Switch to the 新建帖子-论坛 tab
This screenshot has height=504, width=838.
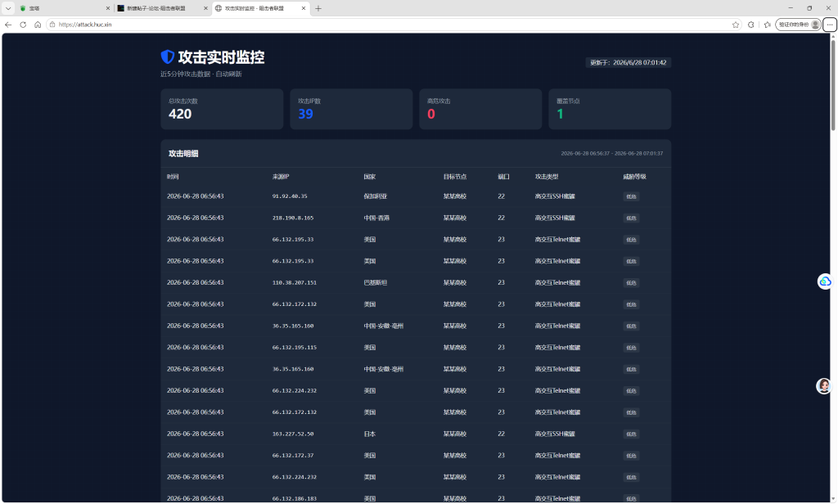click(x=162, y=8)
